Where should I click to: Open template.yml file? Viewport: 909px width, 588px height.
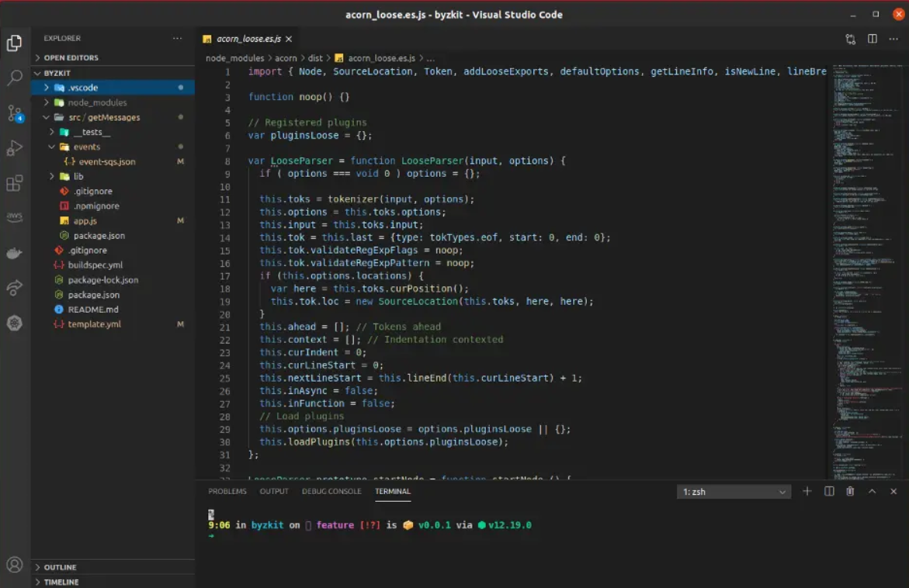point(113,323)
